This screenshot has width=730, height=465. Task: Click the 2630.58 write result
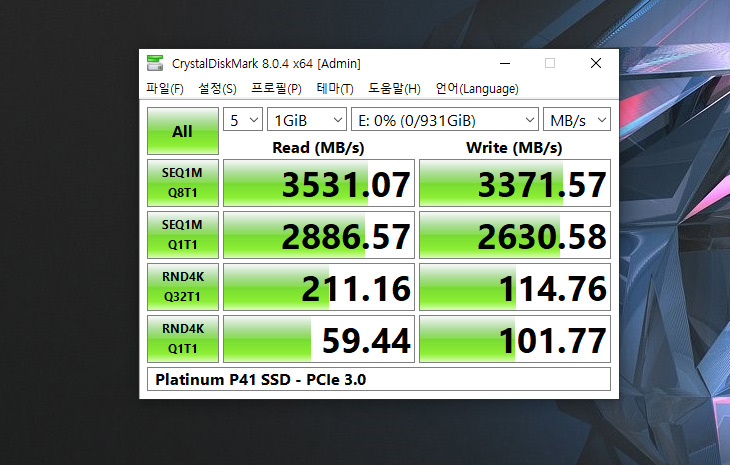tap(515, 235)
